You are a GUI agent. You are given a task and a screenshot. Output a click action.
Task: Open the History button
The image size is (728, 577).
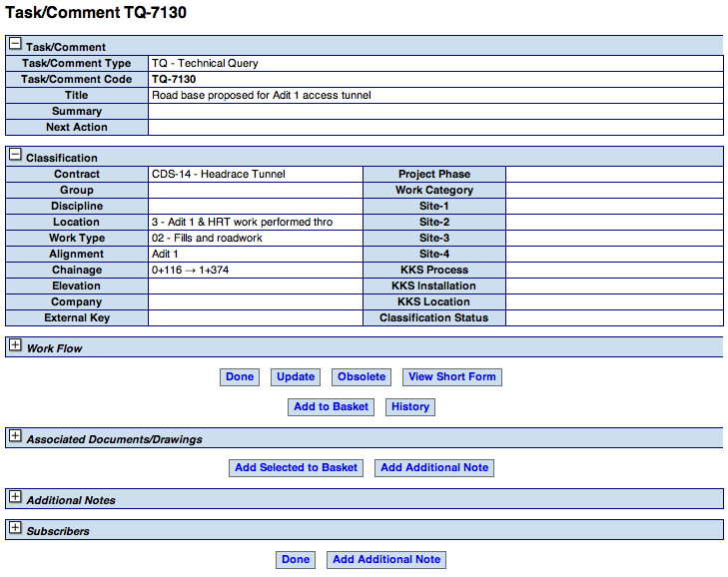pos(410,407)
